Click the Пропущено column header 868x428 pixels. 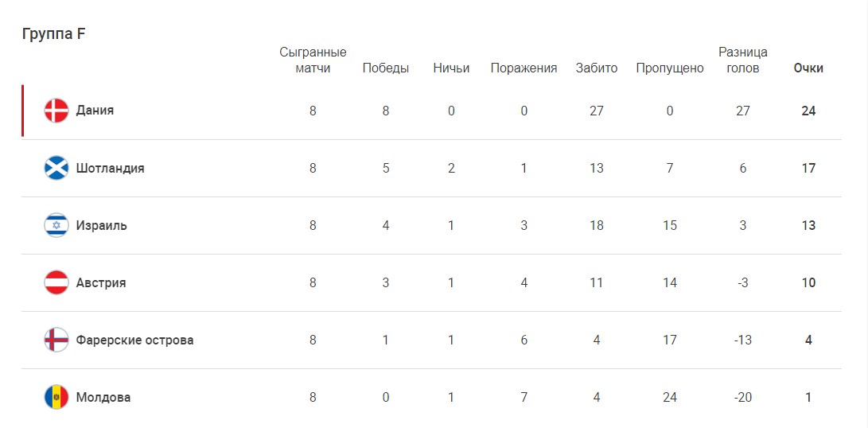(x=670, y=68)
